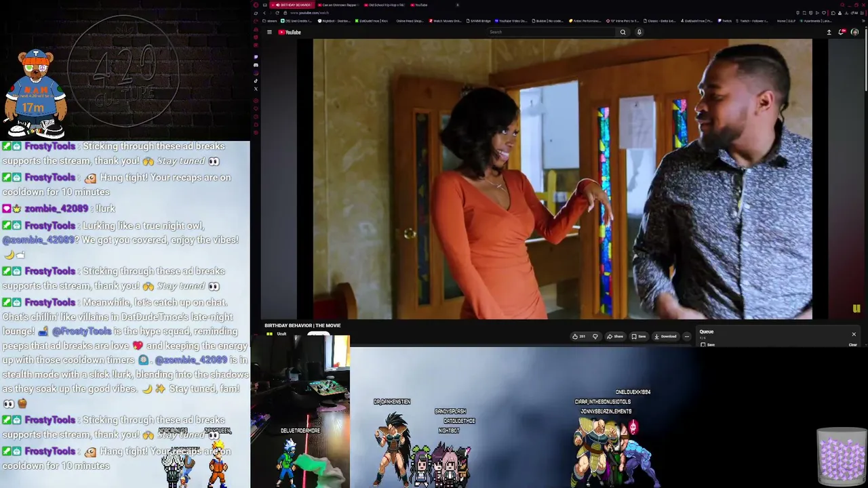868x488 pixels.
Task: Download the video
Action: (x=665, y=336)
